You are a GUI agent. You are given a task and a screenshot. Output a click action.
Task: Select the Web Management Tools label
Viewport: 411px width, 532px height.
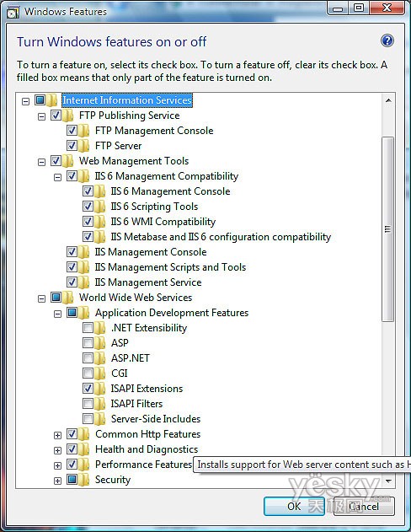click(x=134, y=161)
